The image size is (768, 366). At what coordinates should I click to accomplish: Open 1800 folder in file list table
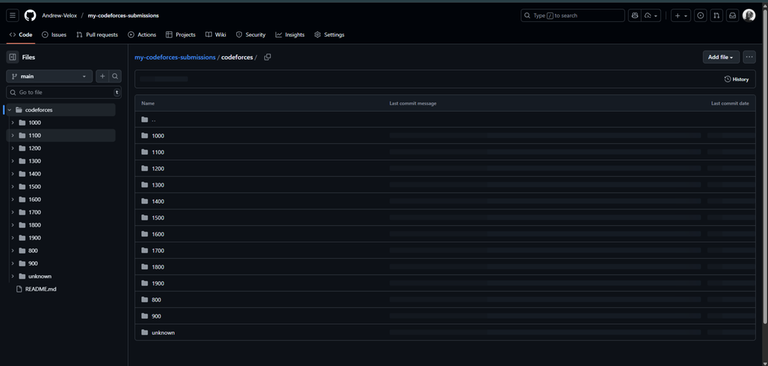[158, 267]
